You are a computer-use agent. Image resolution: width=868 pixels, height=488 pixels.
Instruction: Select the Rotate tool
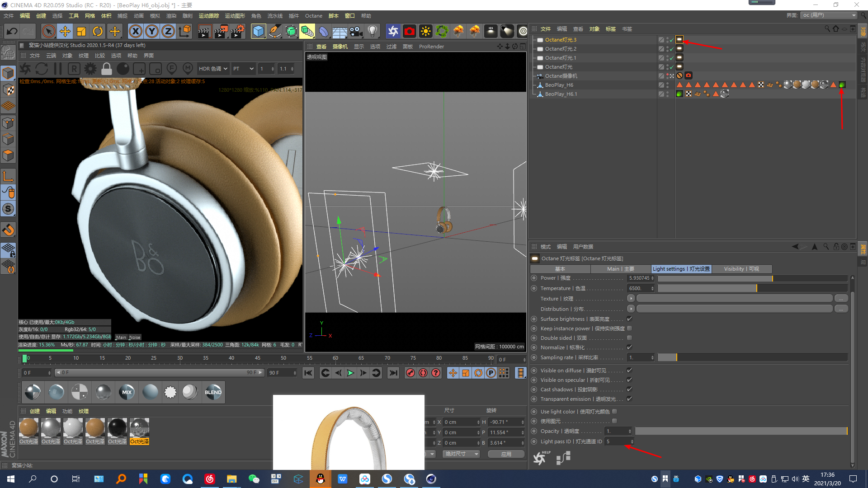click(98, 31)
